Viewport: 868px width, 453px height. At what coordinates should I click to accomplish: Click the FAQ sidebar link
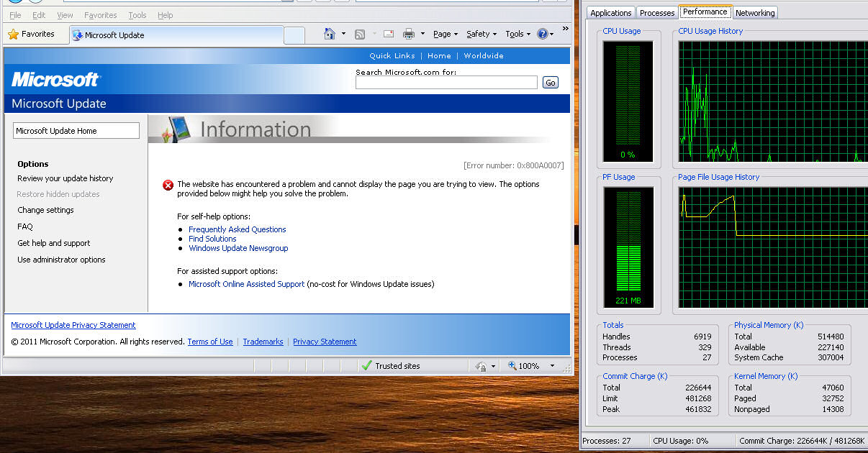pos(25,226)
